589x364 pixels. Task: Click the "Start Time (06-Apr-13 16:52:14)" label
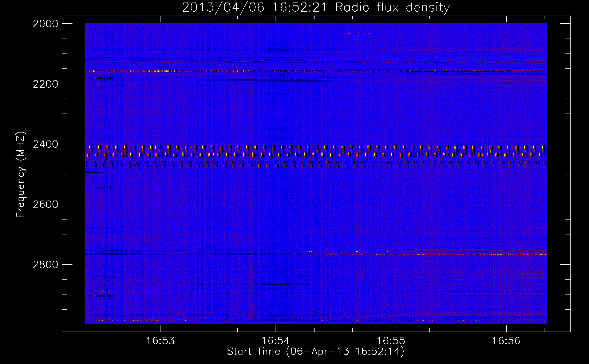(316, 352)
